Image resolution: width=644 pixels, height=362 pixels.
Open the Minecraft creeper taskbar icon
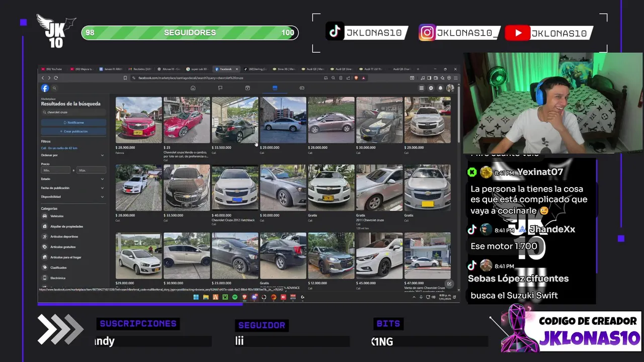click(225, 297)
